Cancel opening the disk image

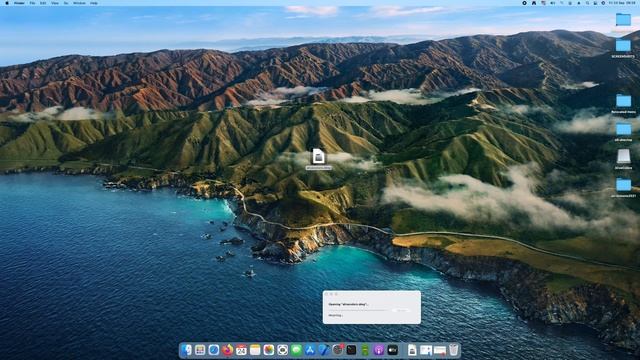pyautogui.click(x=402, y=310)
